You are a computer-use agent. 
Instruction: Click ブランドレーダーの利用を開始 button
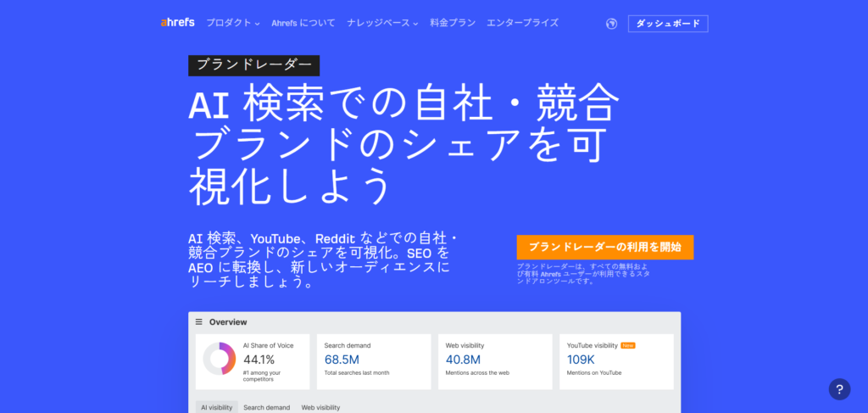point(605,247)
